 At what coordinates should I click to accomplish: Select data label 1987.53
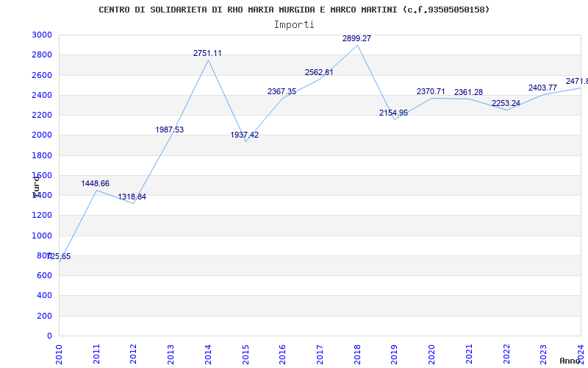(170, 130)
